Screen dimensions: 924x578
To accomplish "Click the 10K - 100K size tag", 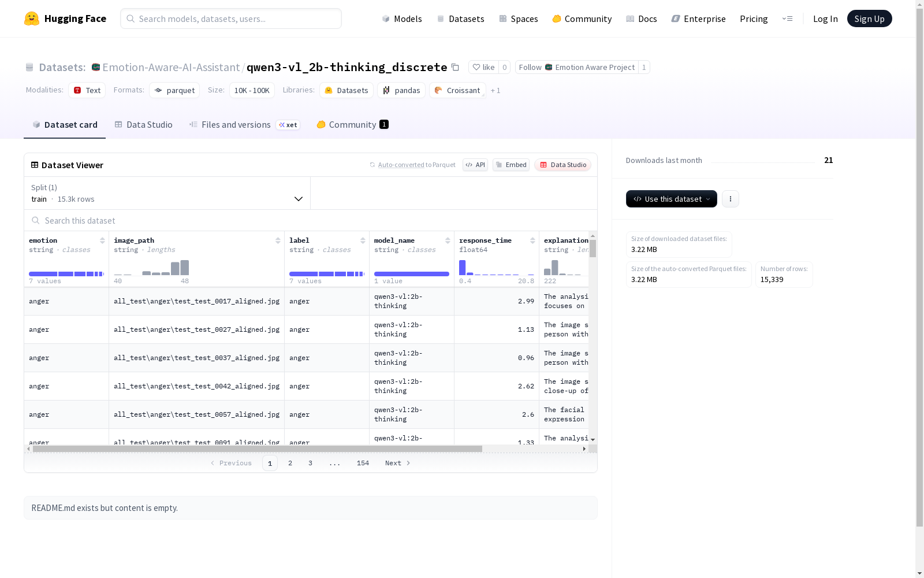I will [x=252, y=90].
